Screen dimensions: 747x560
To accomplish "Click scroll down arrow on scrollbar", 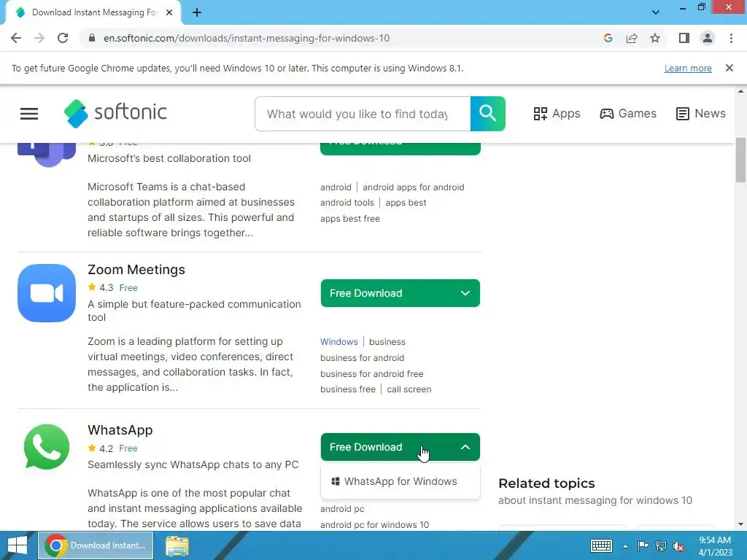I will point(740,524).
